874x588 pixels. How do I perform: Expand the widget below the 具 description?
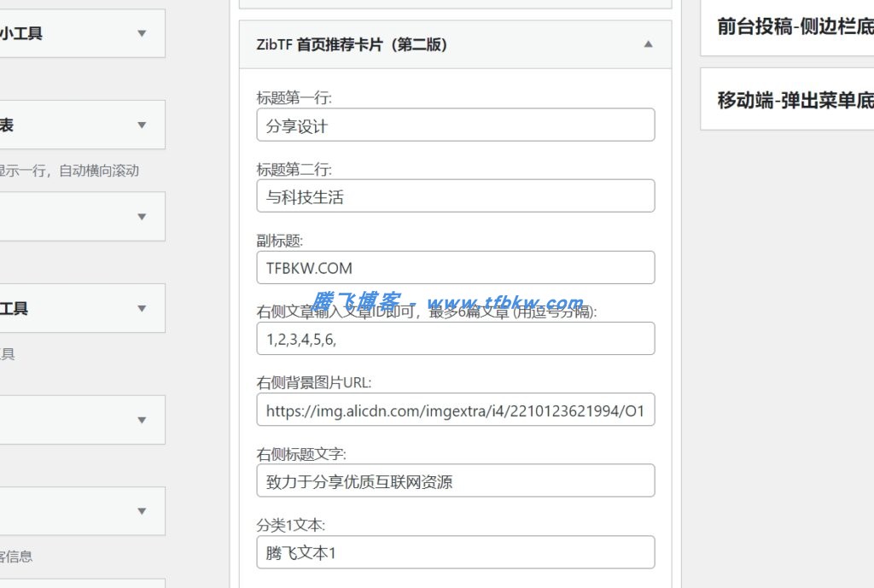point(142,420)
